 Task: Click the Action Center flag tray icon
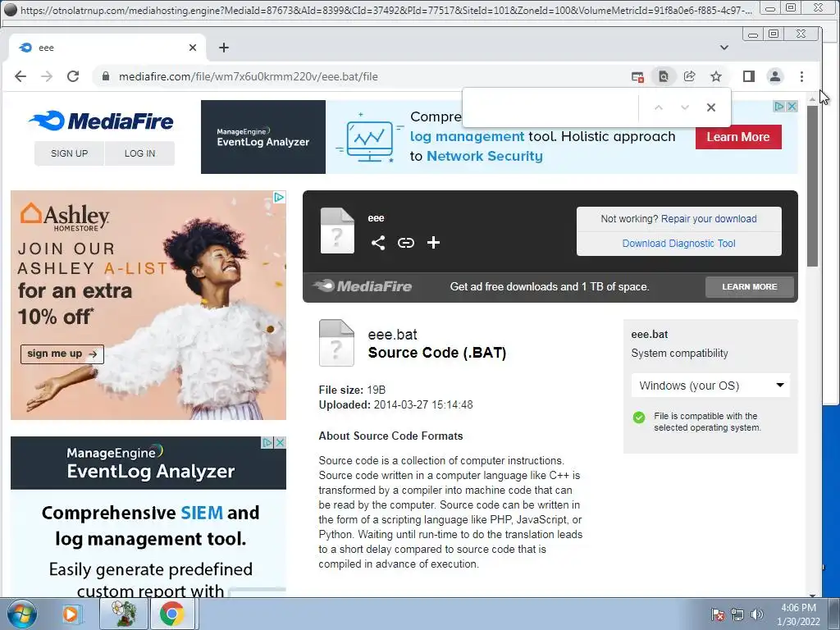click(718, 614)
